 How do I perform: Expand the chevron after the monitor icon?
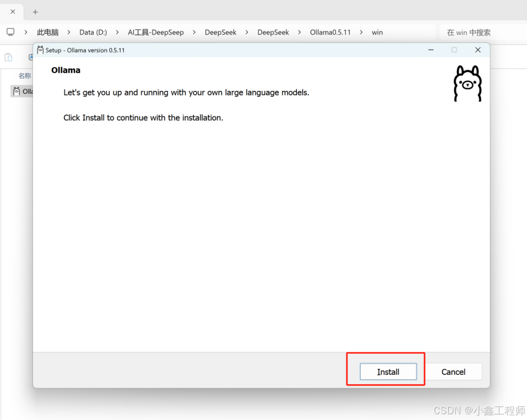(x=26, y=32)
